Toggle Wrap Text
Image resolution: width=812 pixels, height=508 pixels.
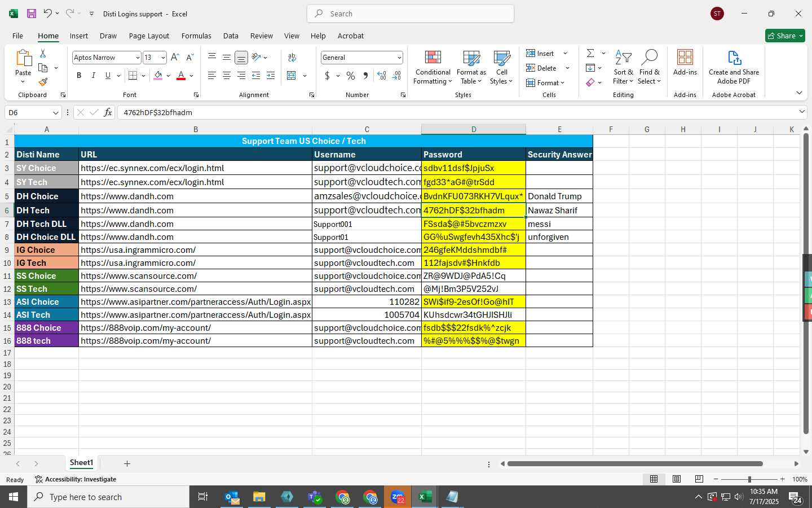point(292,58)
